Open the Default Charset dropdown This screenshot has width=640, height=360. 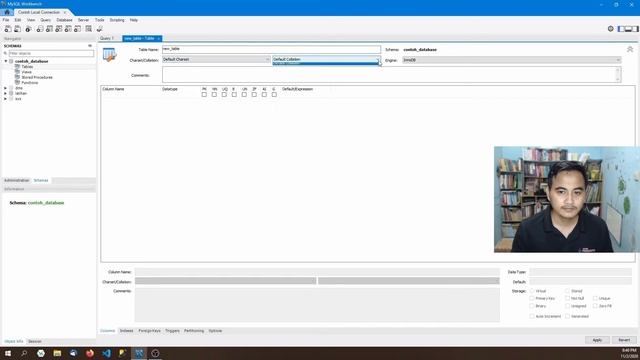[216, 60]
